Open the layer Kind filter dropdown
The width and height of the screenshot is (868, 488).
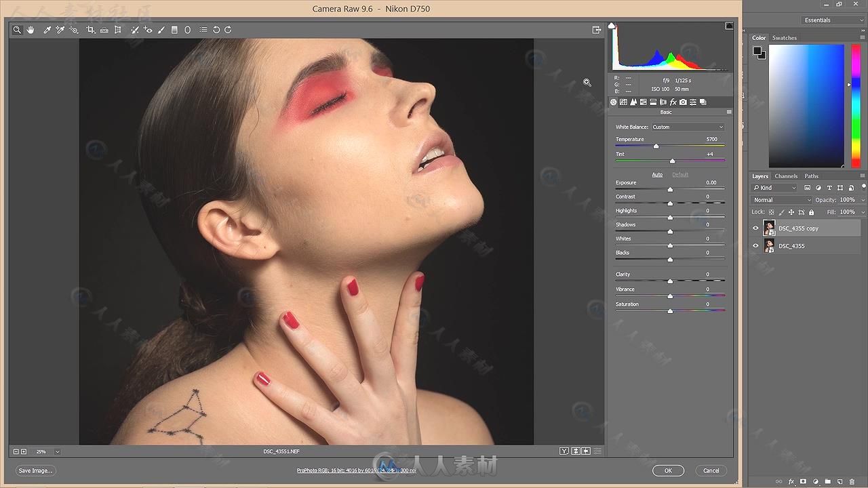pyautogui.click(x=775, y=188)
